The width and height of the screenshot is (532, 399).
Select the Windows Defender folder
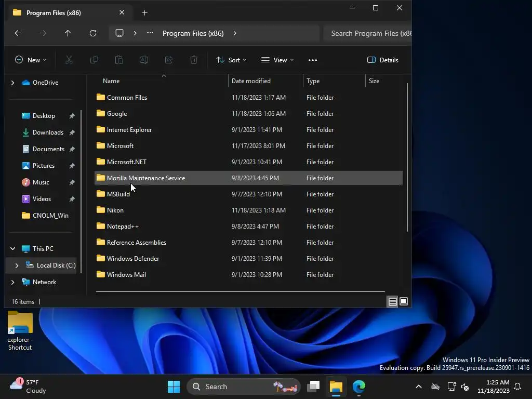click(x=248, y=259)
